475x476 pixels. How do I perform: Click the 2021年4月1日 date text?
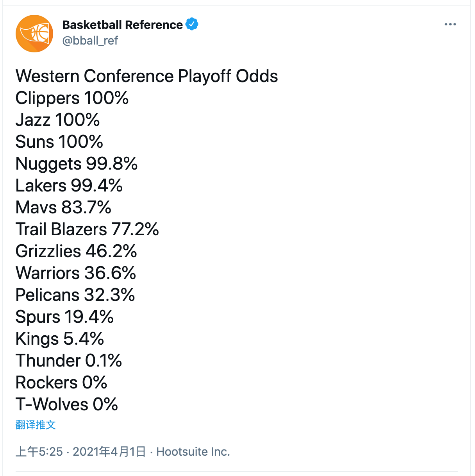coord(109,452)
